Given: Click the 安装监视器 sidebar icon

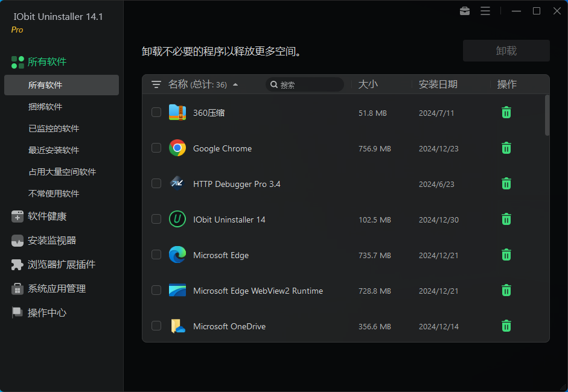Looking at the screenshot, I should (x=18, y=241).
